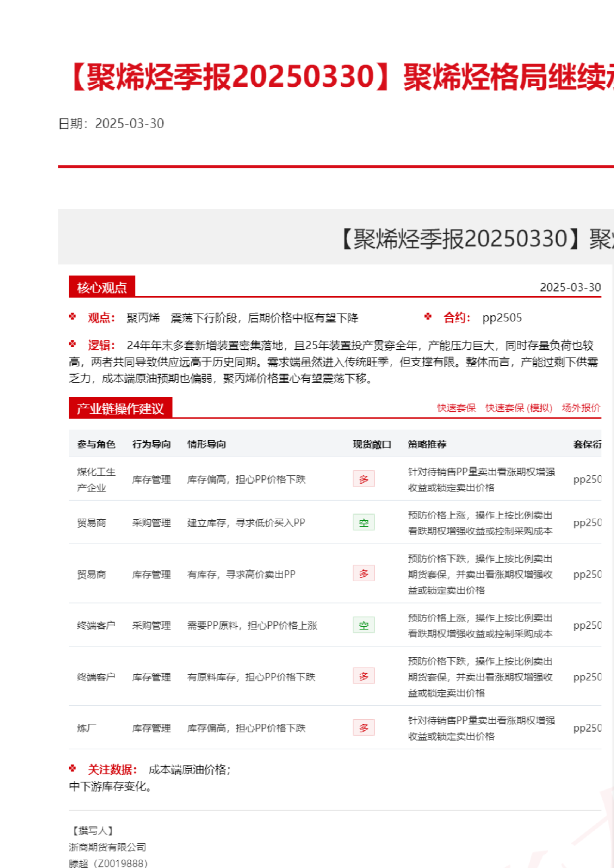
Task: Click the 空 badge for 建立库存 row
Action: (364, 522)
